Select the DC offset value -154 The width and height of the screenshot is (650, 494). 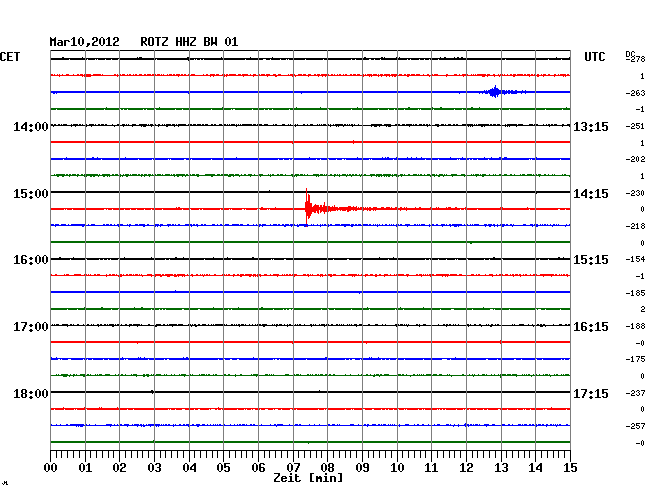(635, 259)
